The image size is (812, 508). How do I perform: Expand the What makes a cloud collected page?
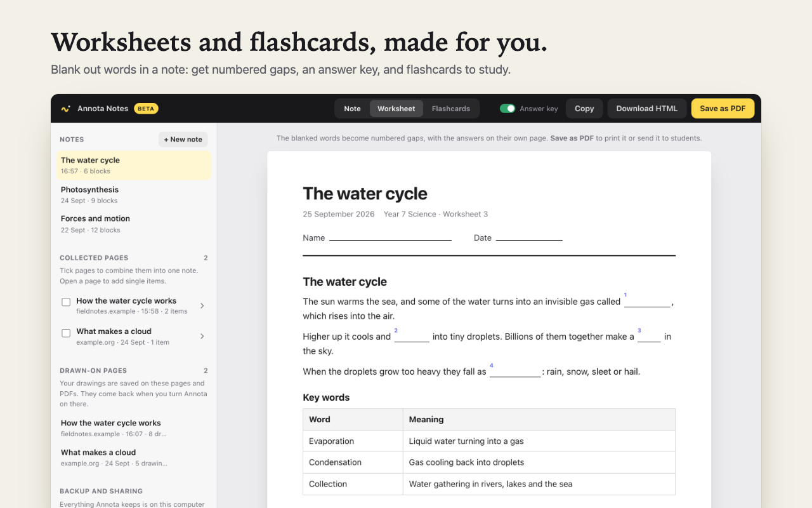202,337
